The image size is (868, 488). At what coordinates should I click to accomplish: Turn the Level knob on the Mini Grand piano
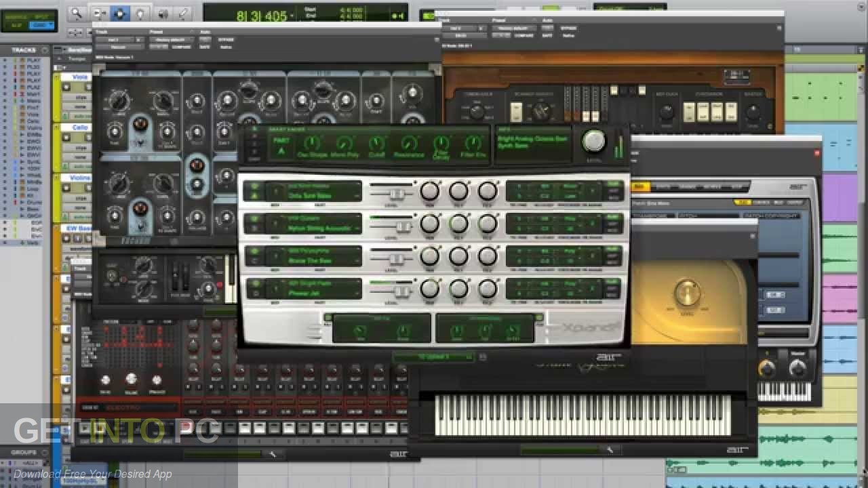pos(688,294)
